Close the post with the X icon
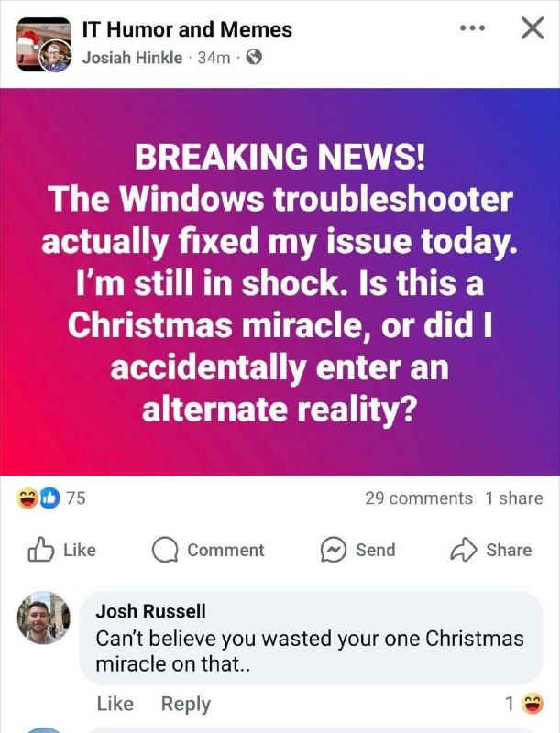This screenshot has width=560, height=733. pyautogui.click(x=533, y=28)
